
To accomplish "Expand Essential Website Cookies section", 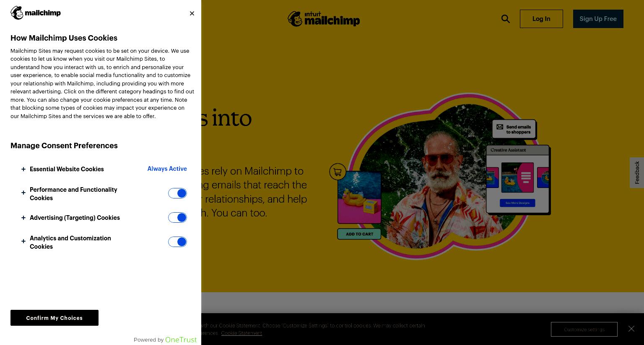I will click(x=23, y=169).
